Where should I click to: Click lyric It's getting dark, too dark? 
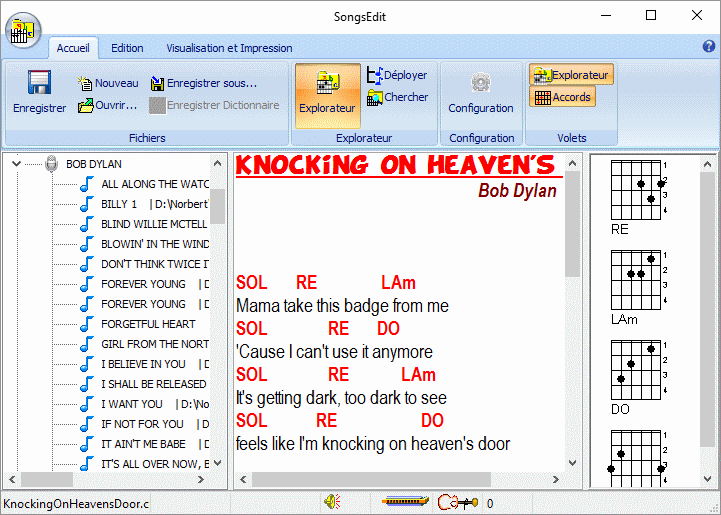click(341, 398)
